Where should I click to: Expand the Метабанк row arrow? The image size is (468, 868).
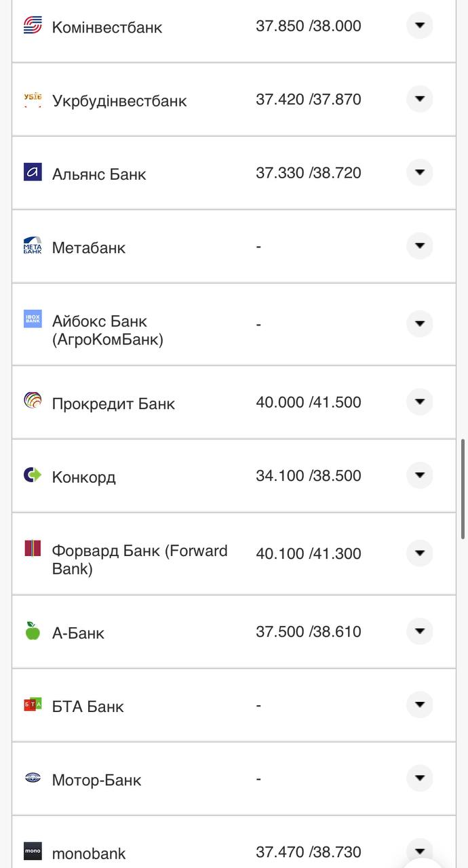pos(419,245)
